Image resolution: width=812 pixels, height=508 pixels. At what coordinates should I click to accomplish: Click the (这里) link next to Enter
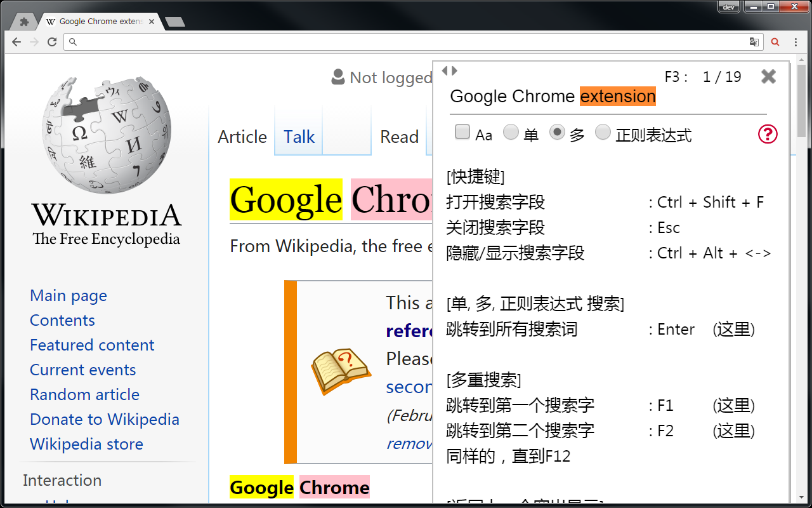pos(733,330)
